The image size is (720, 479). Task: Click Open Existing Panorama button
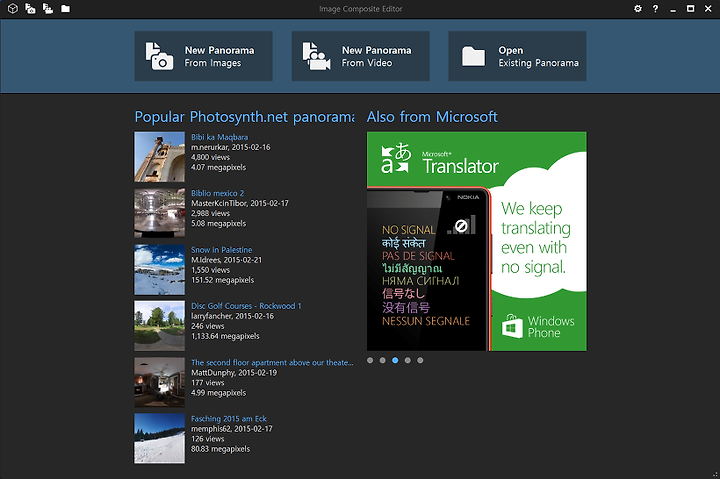(518, 56)
